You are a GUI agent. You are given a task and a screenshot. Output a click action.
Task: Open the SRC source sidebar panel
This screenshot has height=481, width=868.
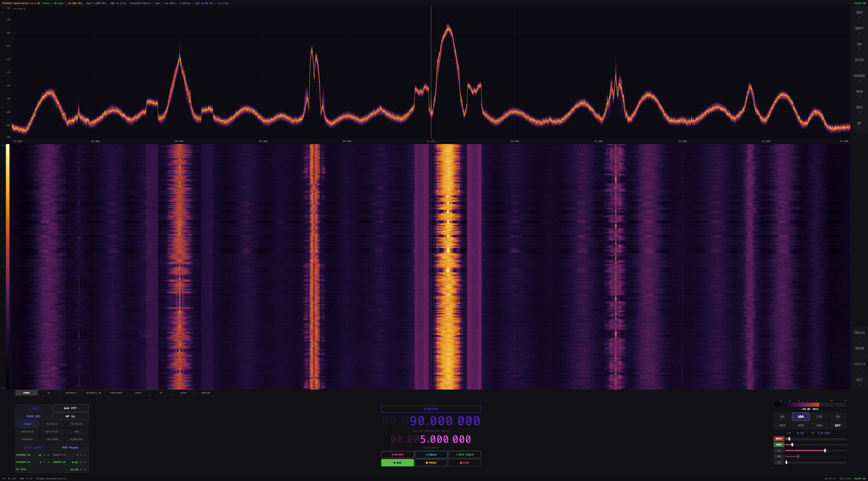(859, 14)
